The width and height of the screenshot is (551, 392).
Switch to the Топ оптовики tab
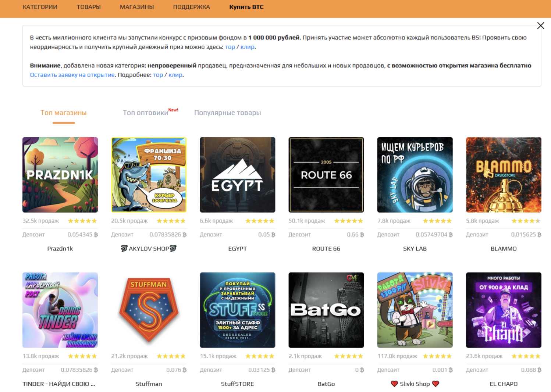[146, 113]
